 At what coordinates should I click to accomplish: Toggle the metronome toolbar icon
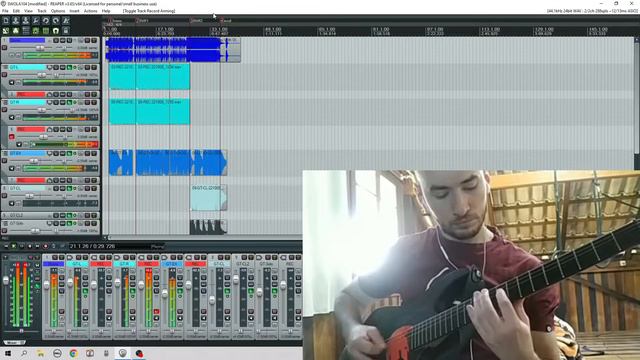pyautogui.click(x=66, y=20)
